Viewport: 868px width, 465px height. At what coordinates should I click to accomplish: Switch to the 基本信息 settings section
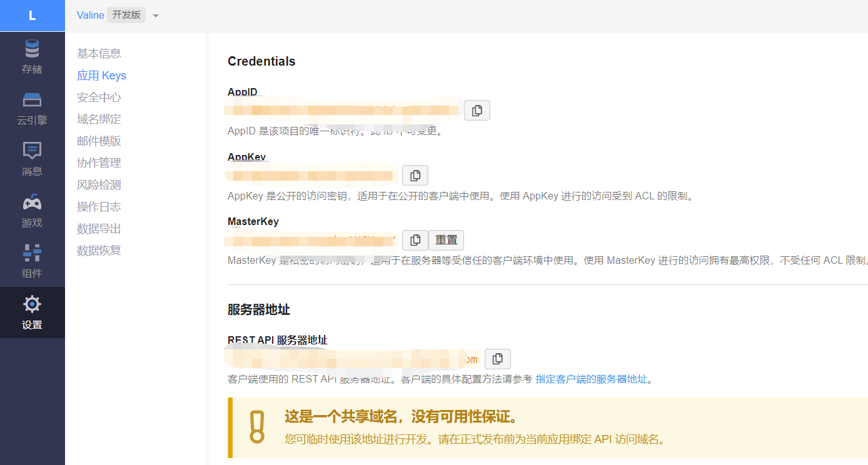[x=99, y=53]
